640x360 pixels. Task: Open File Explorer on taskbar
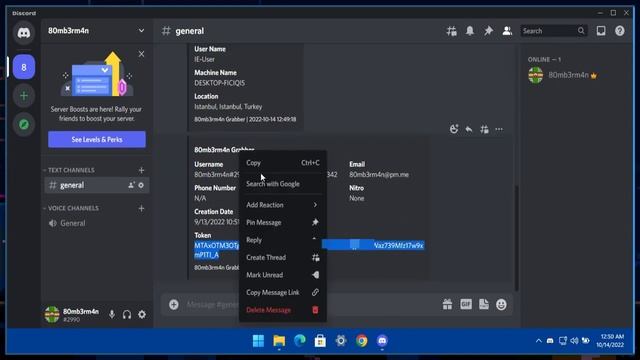pyautogui.click(x=279, y=341)
